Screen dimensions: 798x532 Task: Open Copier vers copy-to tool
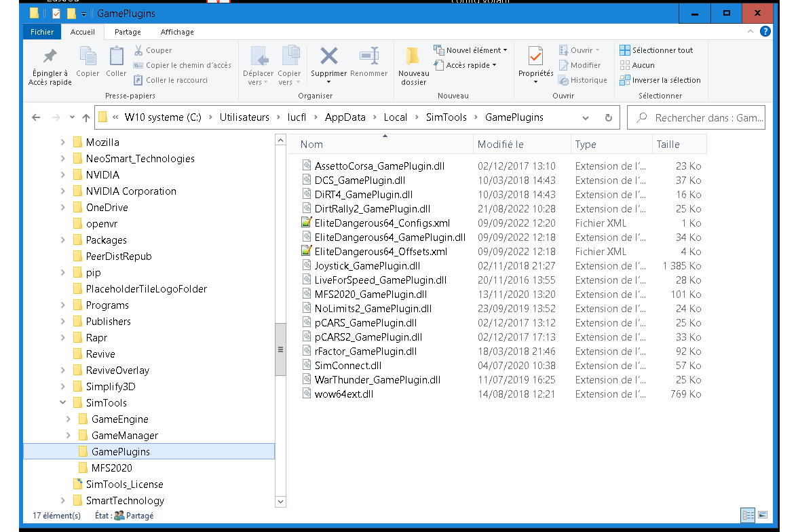click(289, 66)
